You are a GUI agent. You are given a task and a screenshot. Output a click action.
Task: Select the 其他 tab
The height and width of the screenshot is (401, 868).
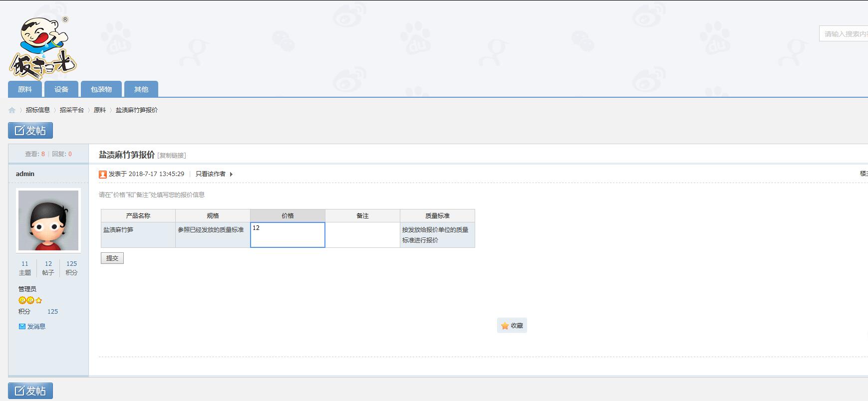click(x=141, y=89)
